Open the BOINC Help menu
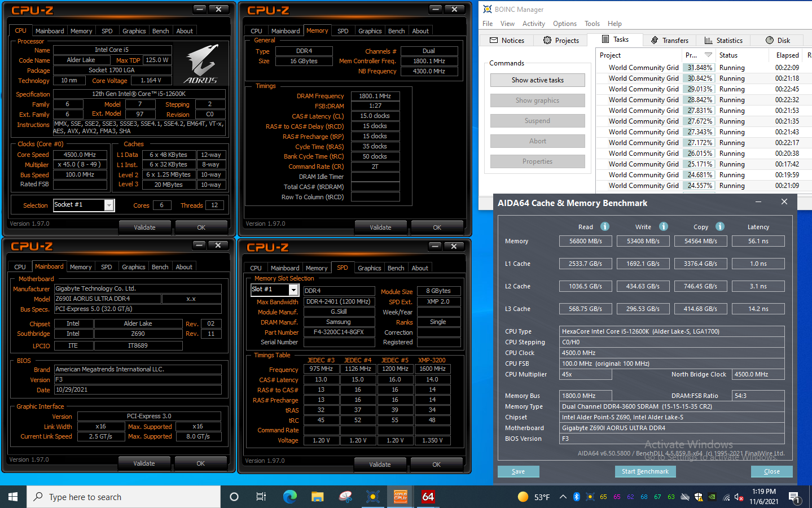 coord(615,24)
